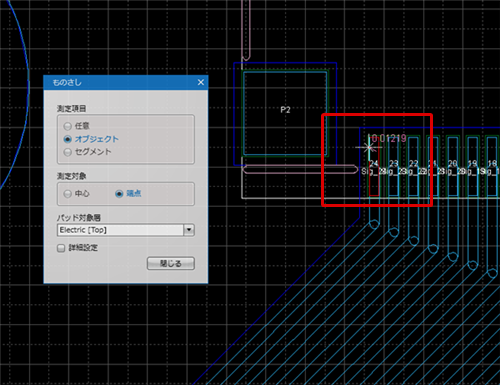Click the 閉じる button

click(171, 263)
